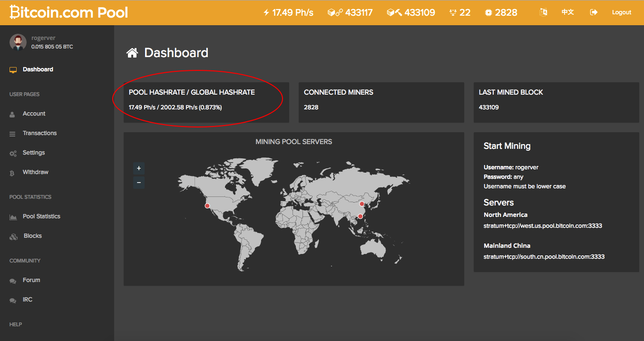
Task: Click the Blocks cubes icon
Action: click(x=13, y=236)
